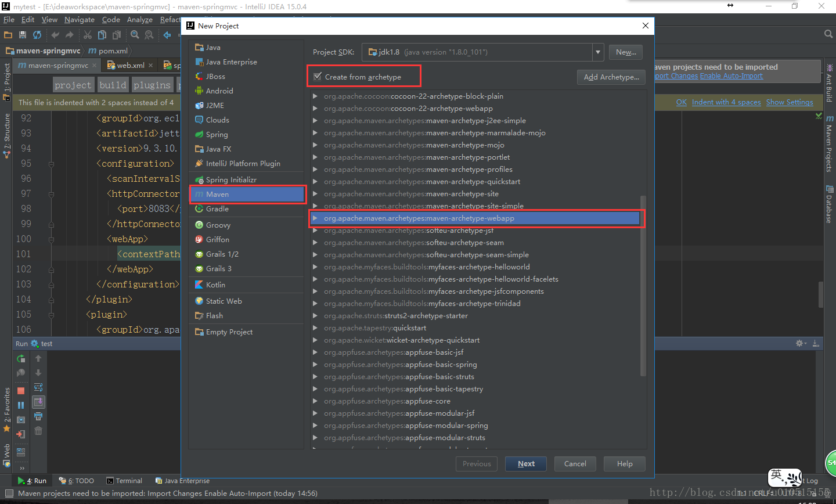Click the Save All toolbar icon
This screenshot has width=836, height=504.
click(23, 35)
